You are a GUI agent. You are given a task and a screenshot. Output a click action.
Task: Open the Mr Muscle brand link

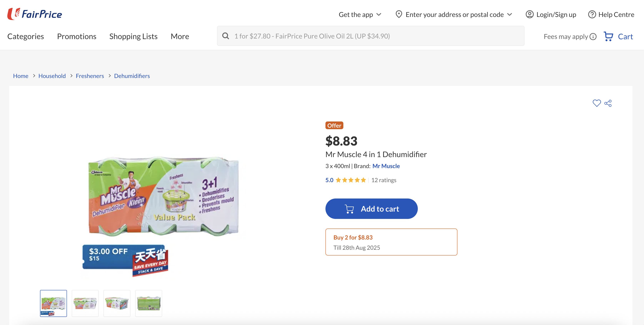pyautogui.click(x=386, y=166)
